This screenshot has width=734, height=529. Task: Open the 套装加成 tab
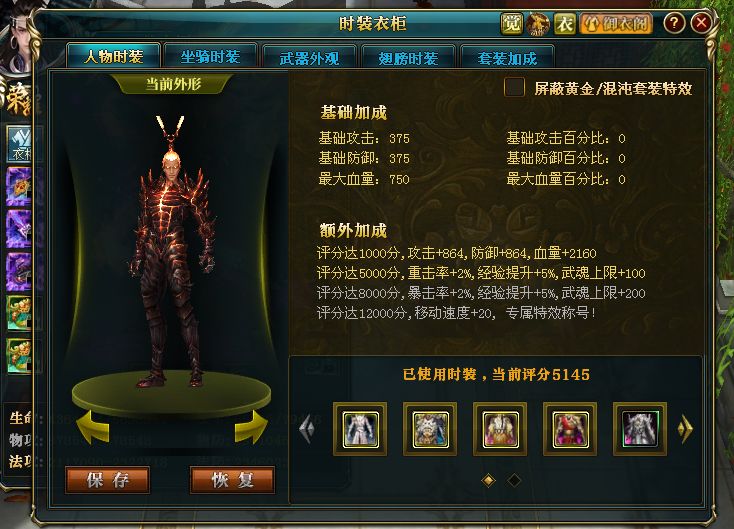click(507, 58)
